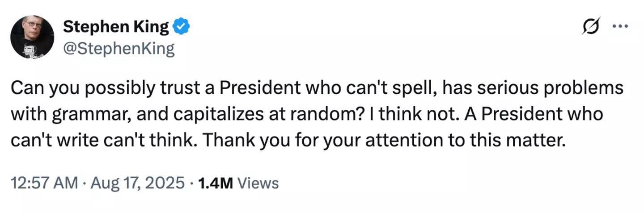Click the phrase "Can you possibly trust"

pyautogui.click(x=80, y=89)
